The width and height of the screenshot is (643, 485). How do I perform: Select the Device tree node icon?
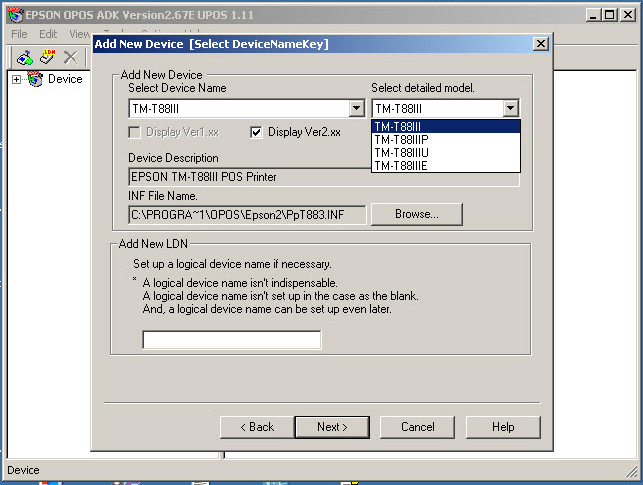35,79
